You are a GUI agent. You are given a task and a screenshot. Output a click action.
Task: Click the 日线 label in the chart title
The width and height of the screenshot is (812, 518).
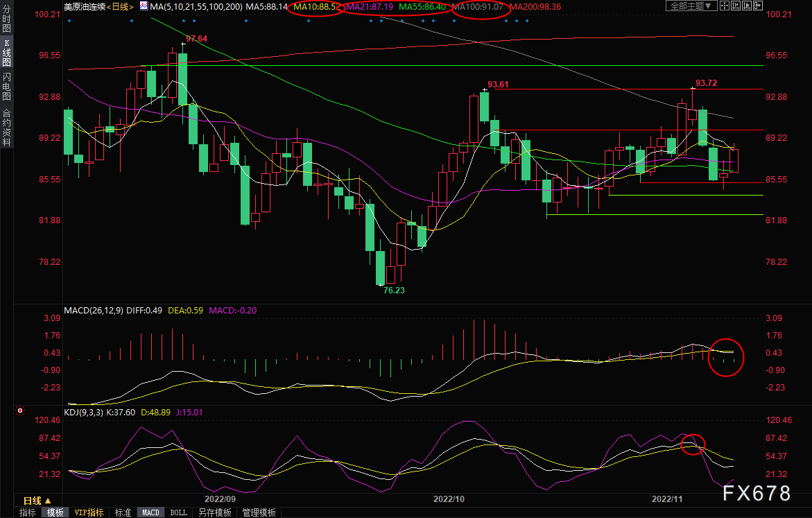120,7
